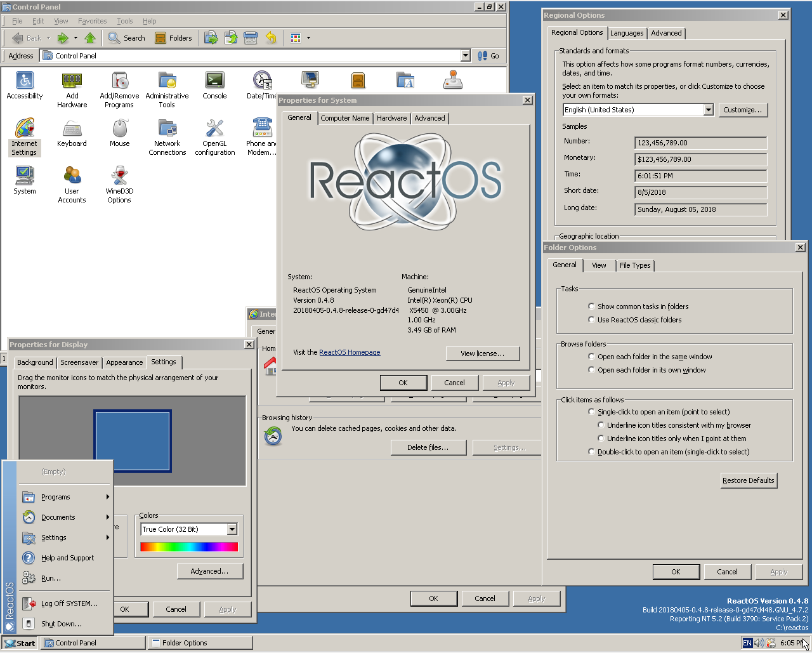Click the rainbow color depth bar
The width and height of the screenshot is (812, 653).
189,546
